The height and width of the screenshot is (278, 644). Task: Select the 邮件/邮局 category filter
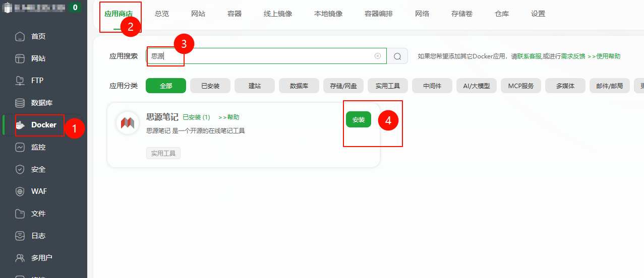click(x=610, y=86)
